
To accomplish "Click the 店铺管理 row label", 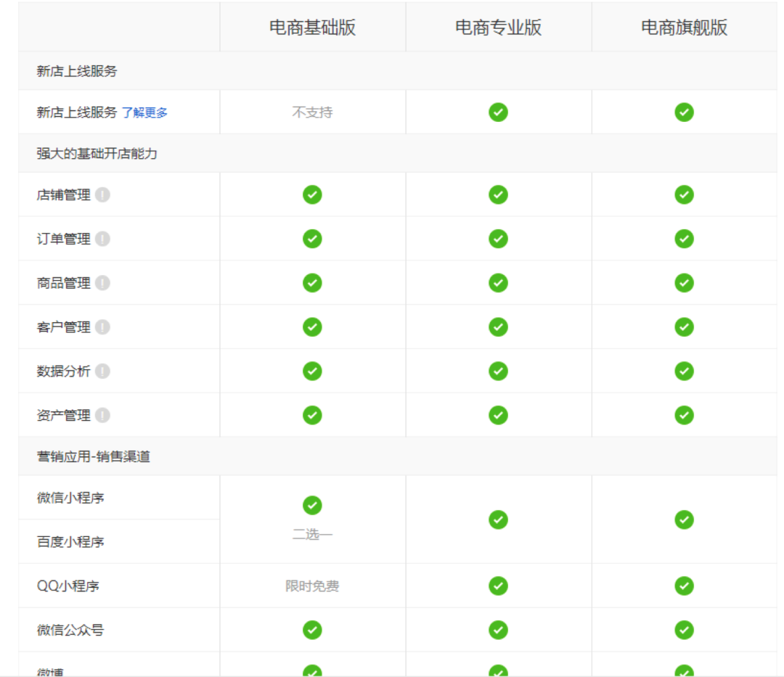I will pos(63,195).
